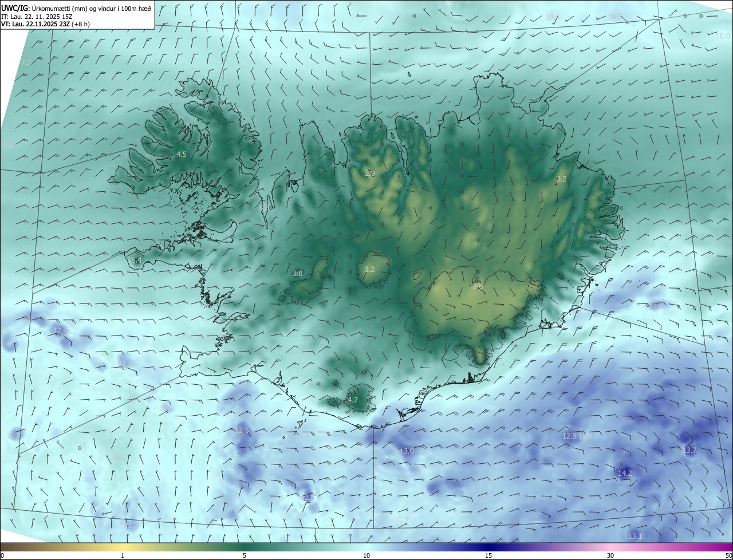The image size is (733, 560).
Task: Click the 12.9 value over the sea
Action: [x=569, y=436]
